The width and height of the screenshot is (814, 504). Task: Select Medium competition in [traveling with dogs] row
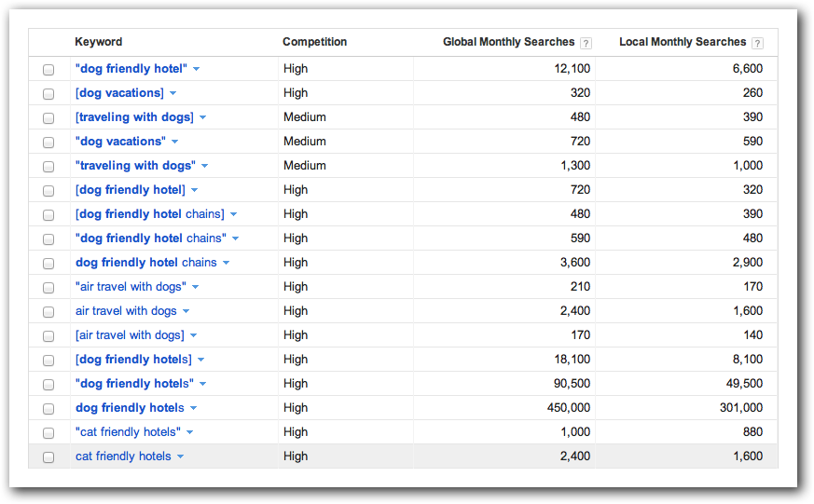tap(305, 117)
